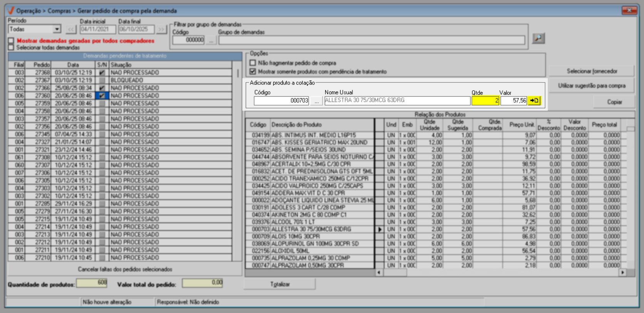Screen dimensions: 644x313
Task: Click the yellow Qtde input field
Action: click(485, 101)
